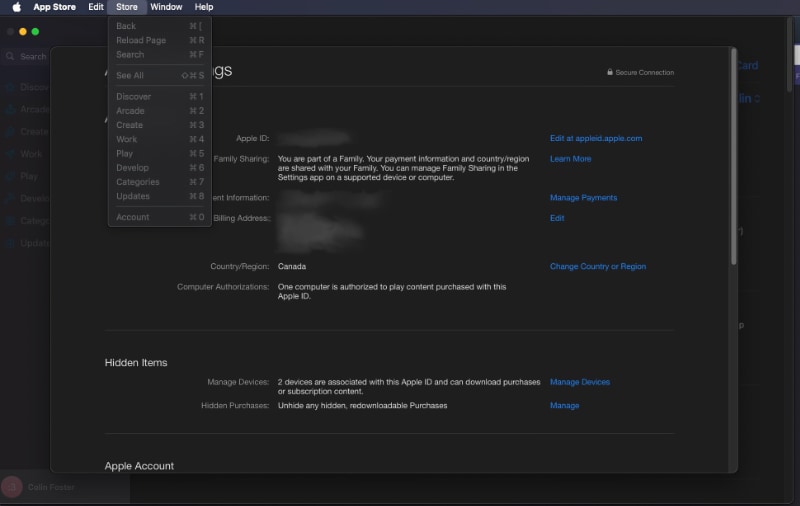Open the Edit at appleid.apple.com link

(596, 138)
